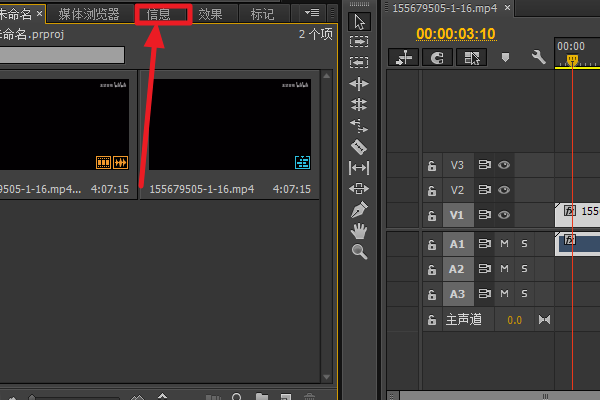Screen dimensions: 600x400
Task: Click timeline horizontal zoom scrollbar
Action: coord(499,396)
